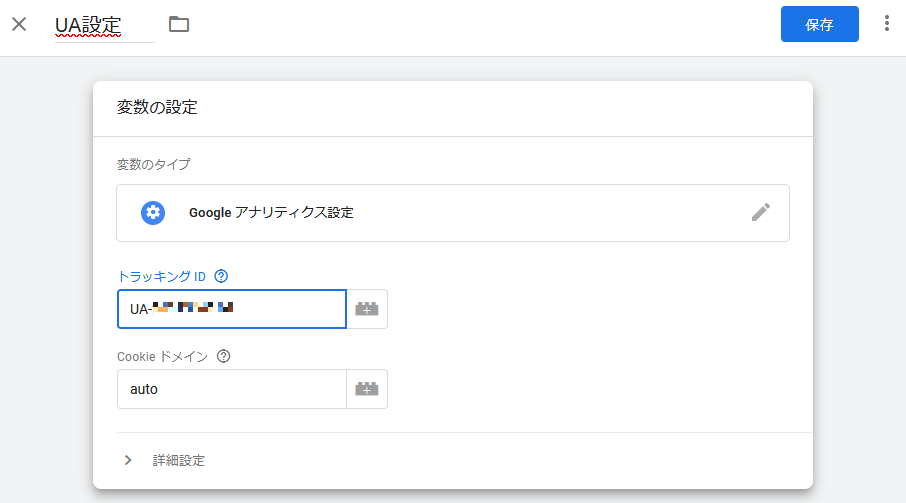Edit variable type with the pencil icon

coord(761,212)
